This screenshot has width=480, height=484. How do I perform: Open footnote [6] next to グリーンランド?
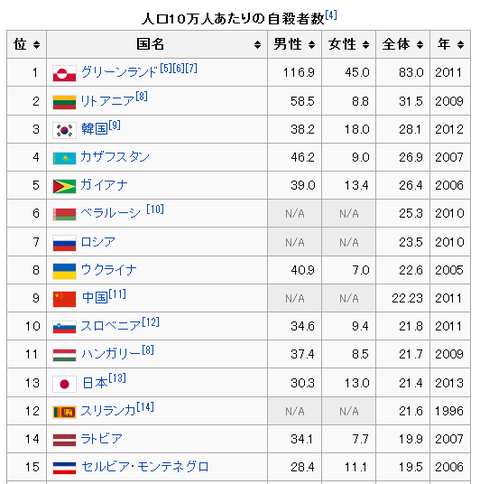coord(179,68)
